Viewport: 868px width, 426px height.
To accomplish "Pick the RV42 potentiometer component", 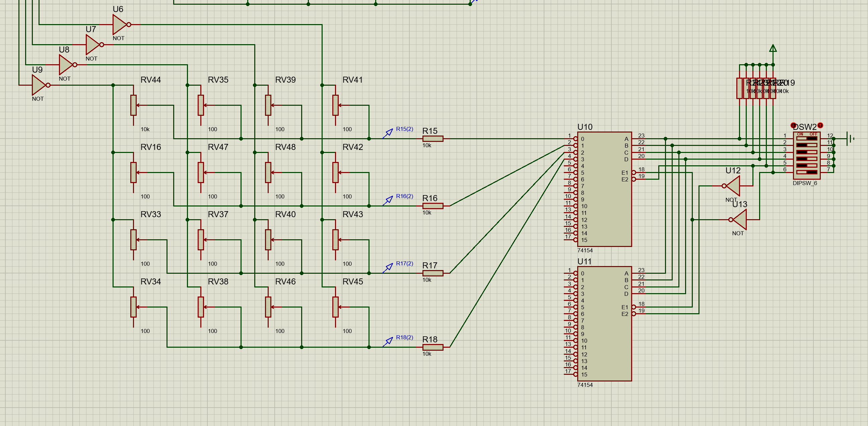I will (335, 173).
